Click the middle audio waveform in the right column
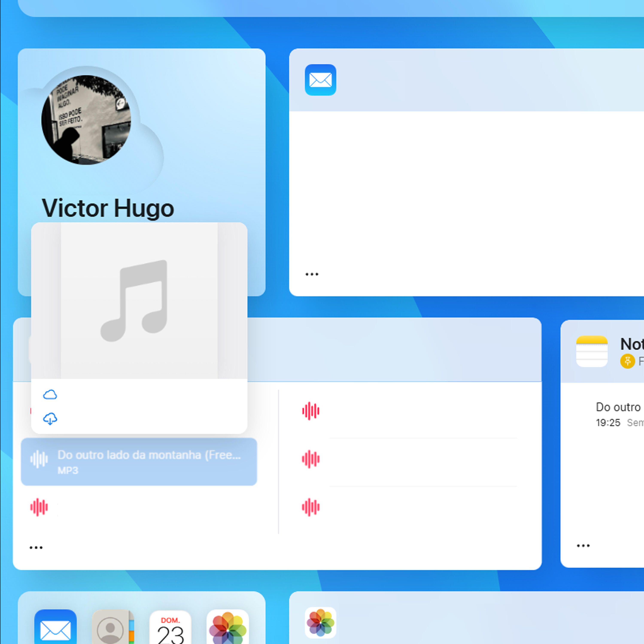 click(311, 459)
